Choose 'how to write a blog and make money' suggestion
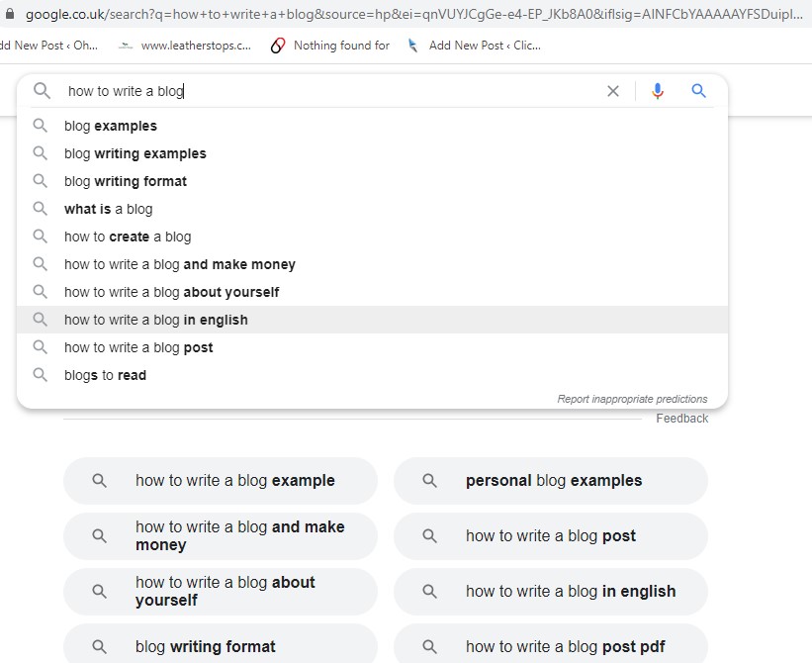 coord(180,264)
